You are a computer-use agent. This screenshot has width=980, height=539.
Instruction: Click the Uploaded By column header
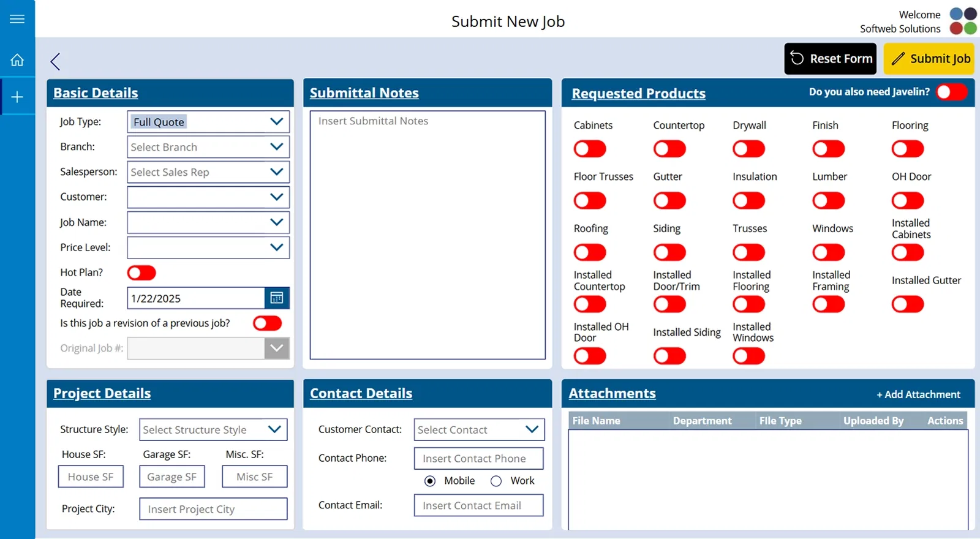[873, 421]
